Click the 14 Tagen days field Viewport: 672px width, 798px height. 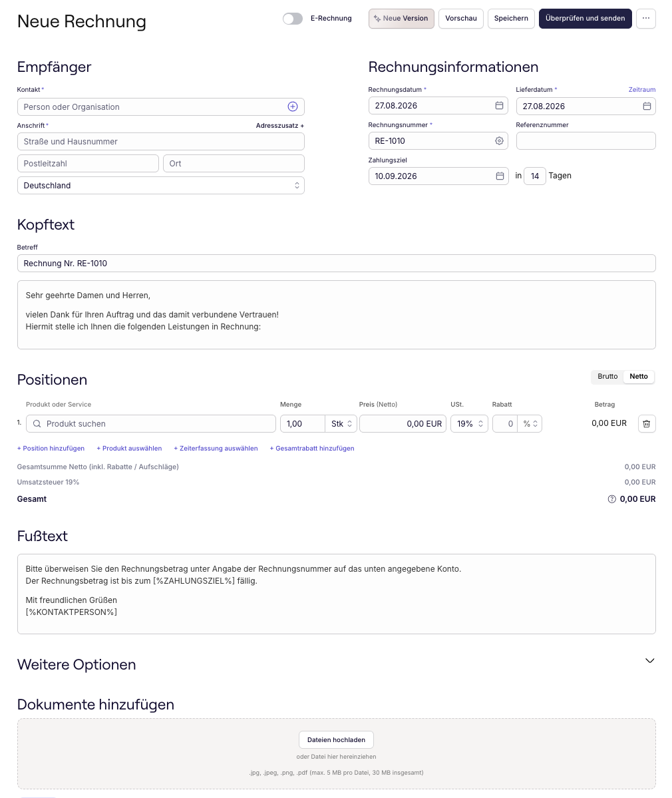[535, 176]
